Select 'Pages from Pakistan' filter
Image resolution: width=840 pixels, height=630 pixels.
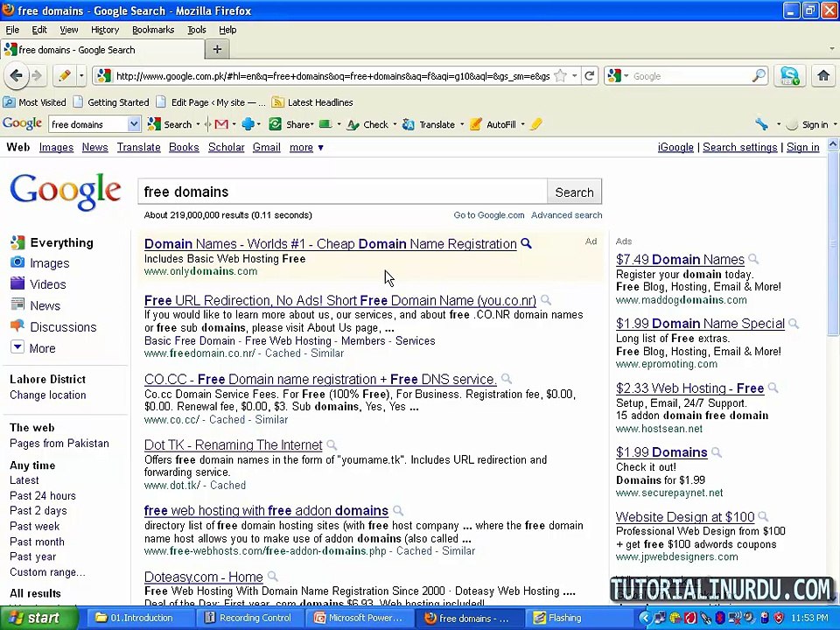point(59,444)
